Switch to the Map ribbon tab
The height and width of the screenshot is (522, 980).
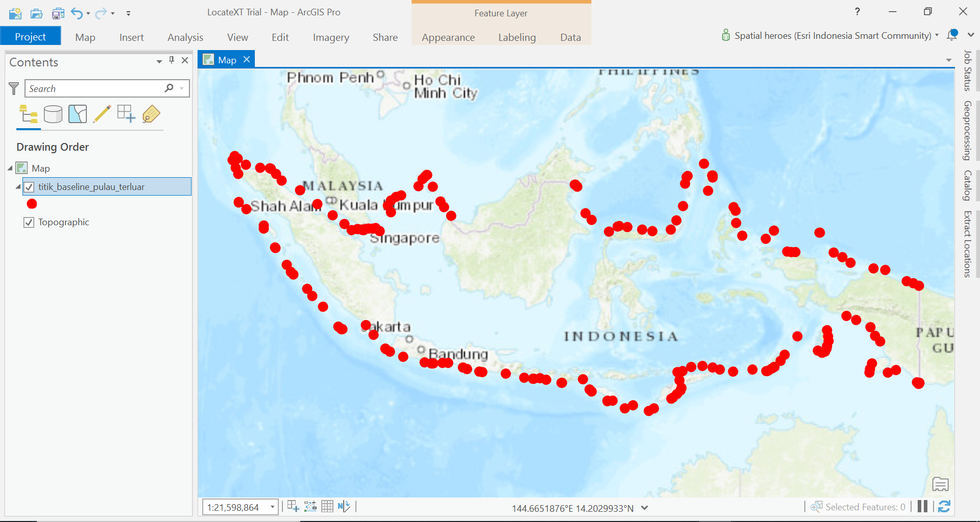pos(85,37)
